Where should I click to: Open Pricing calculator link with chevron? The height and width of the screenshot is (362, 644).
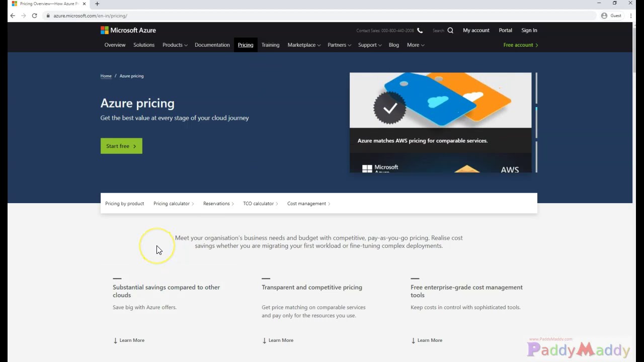(174, 204)
